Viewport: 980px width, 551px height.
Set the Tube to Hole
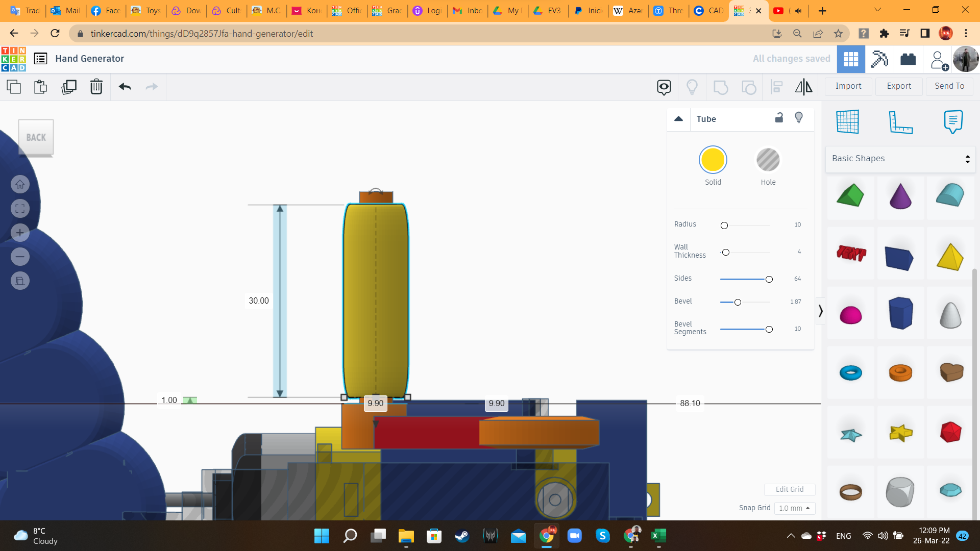(768, 160)
